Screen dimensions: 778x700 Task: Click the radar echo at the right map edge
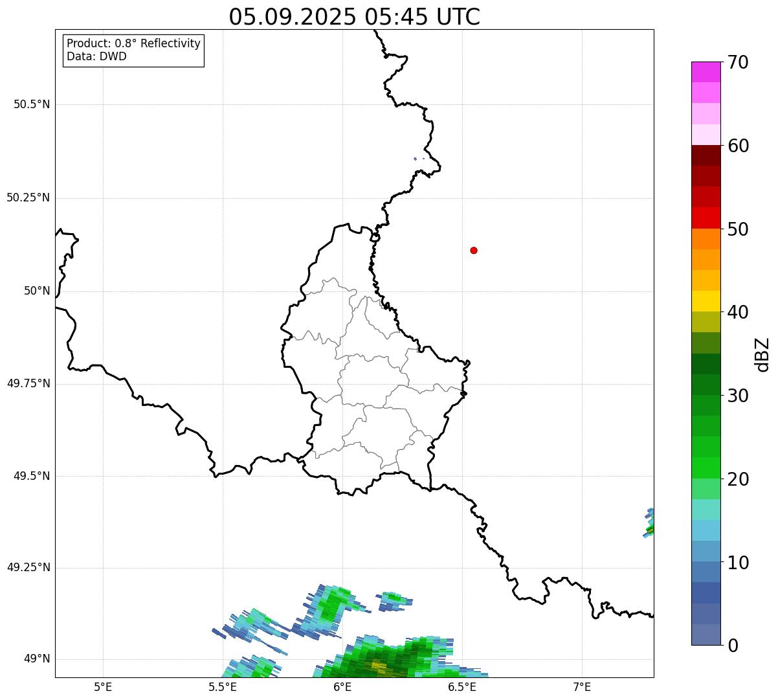pos(649,523)
